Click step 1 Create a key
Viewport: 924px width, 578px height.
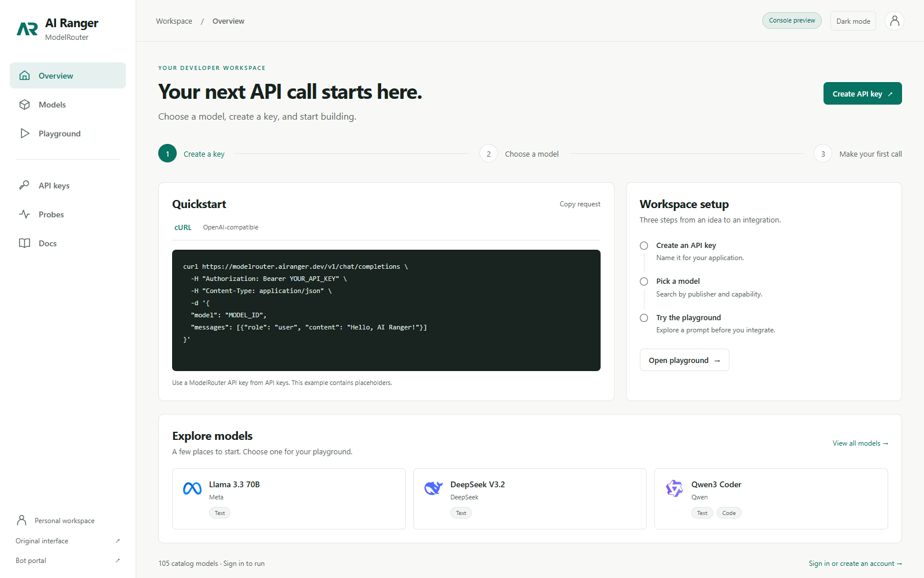click(192, 154)
